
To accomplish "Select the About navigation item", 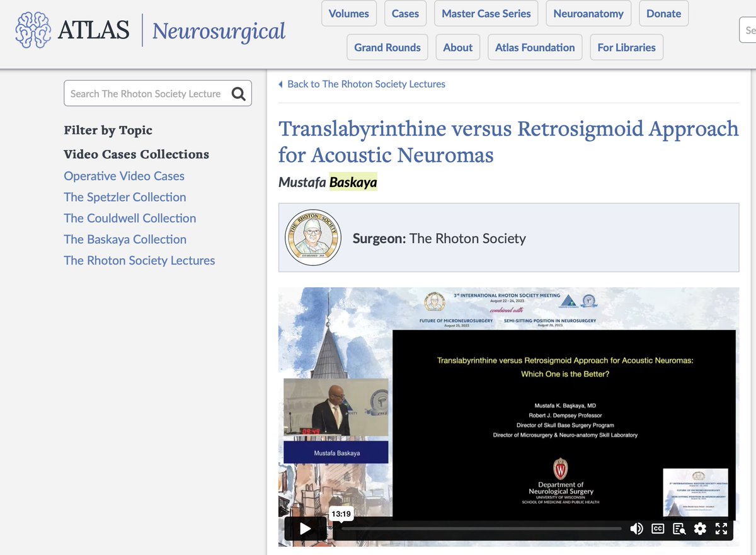I will [x=457, y=47].
